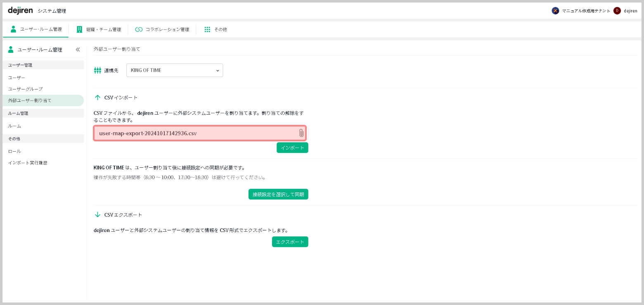Open the ユーザー・ルーム管理 tab
Viewport: 644px width, 305px height.
point(36,29)
